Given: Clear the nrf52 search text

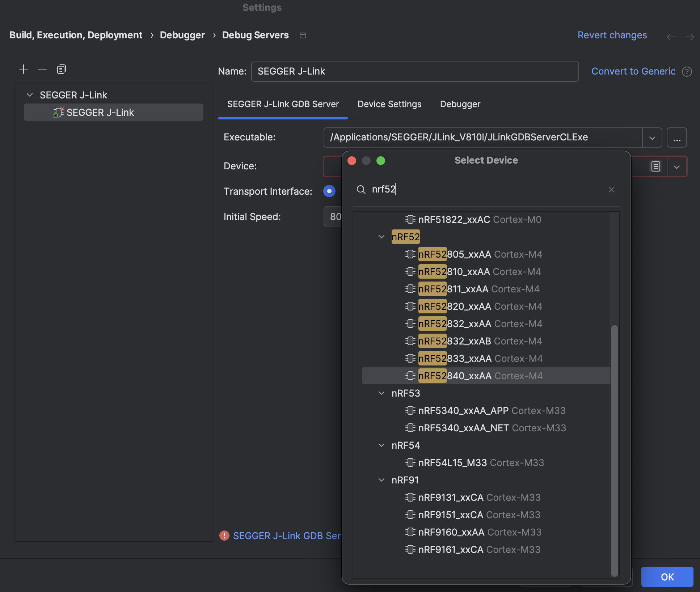Looking at the screenshot, I should coord(611,189).
